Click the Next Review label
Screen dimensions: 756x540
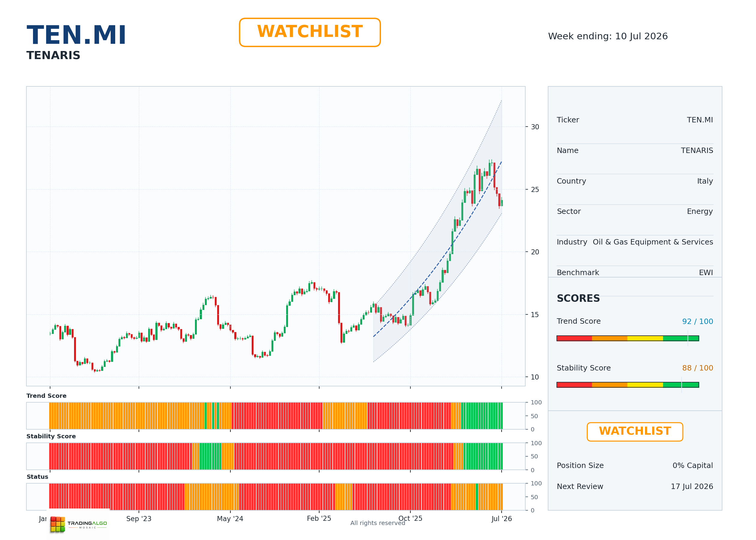(x=580, y=487)
